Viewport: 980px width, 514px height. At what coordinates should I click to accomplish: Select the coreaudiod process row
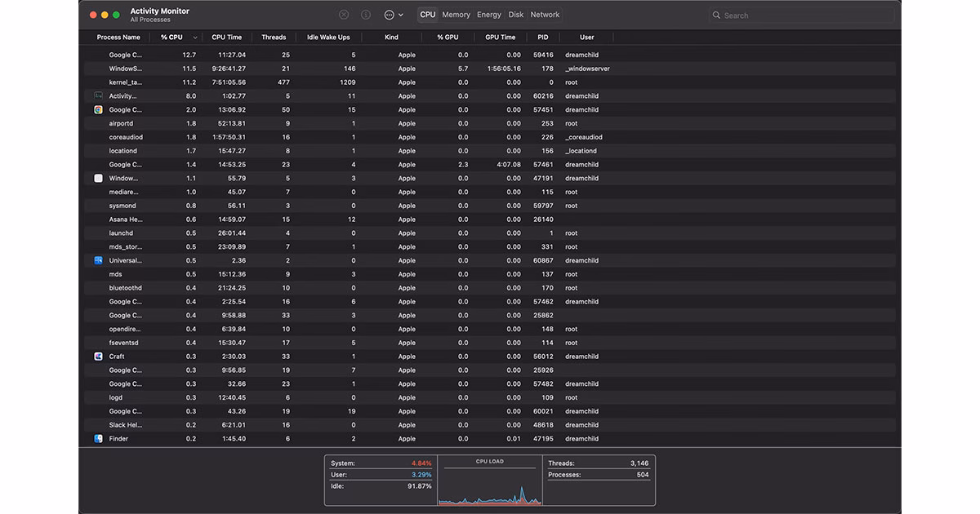tap(490, 137)
